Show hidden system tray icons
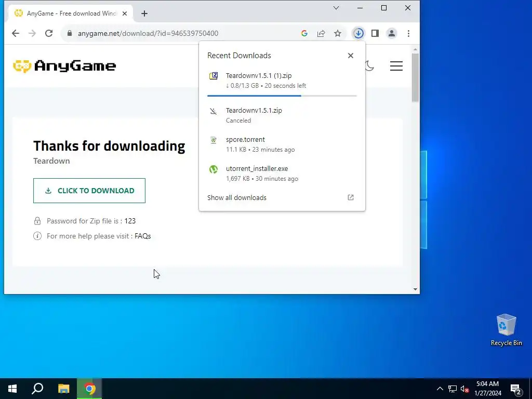This screenshot has height=399, width=532. (x=440, y=389)
